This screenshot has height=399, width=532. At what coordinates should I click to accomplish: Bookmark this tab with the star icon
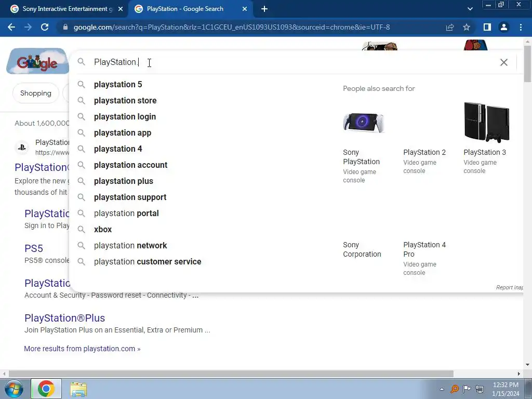467,27
